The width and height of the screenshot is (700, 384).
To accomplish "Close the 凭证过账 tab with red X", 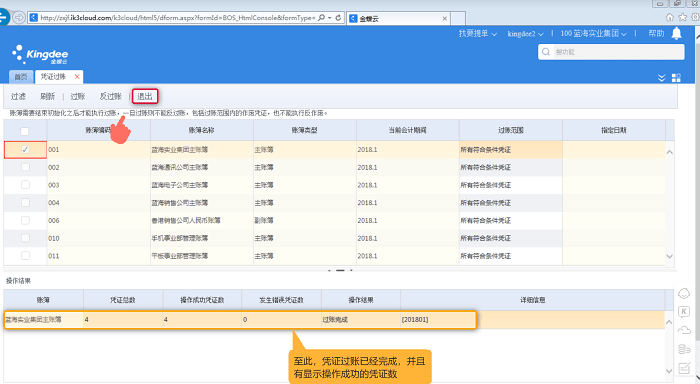I will (x=77, y=77).
